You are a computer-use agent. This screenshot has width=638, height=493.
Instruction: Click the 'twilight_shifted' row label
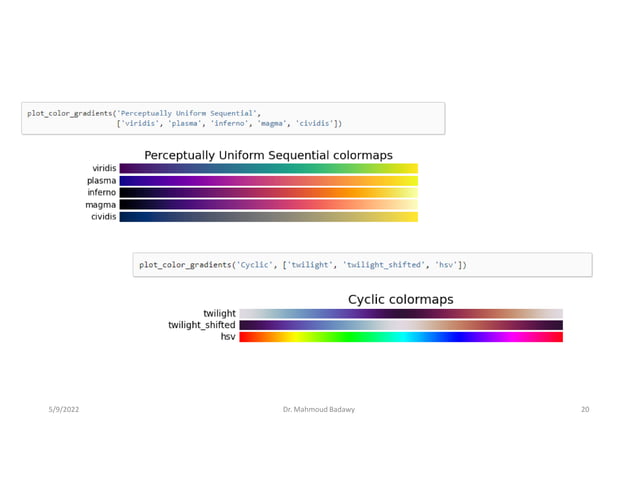[201, 325]
